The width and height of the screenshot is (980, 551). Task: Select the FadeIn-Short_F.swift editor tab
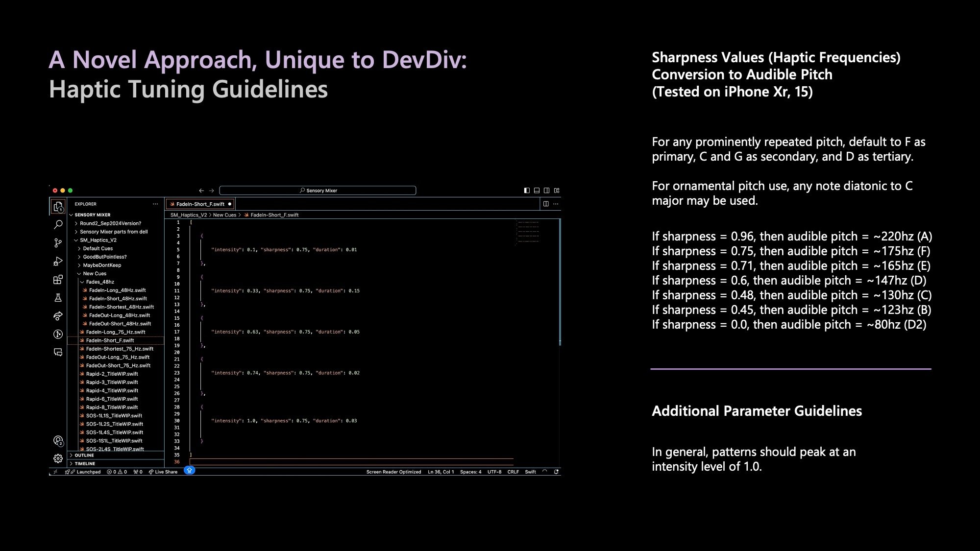(200, 204)
